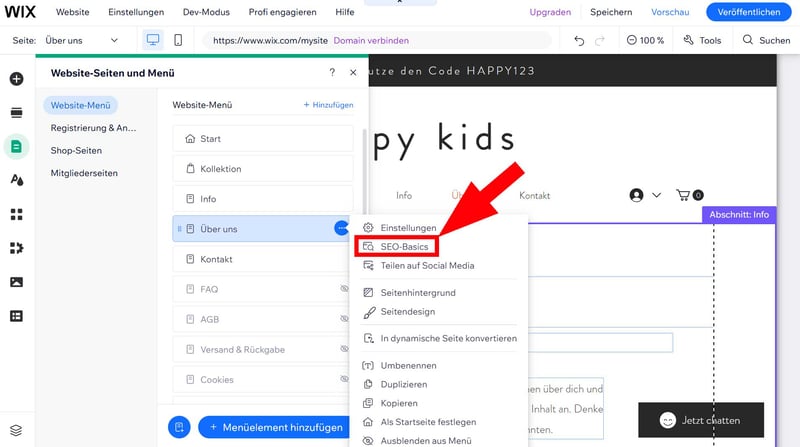Switch to mobile view icon
This screenshot has width=800, height=447.
tap(178, 40)
